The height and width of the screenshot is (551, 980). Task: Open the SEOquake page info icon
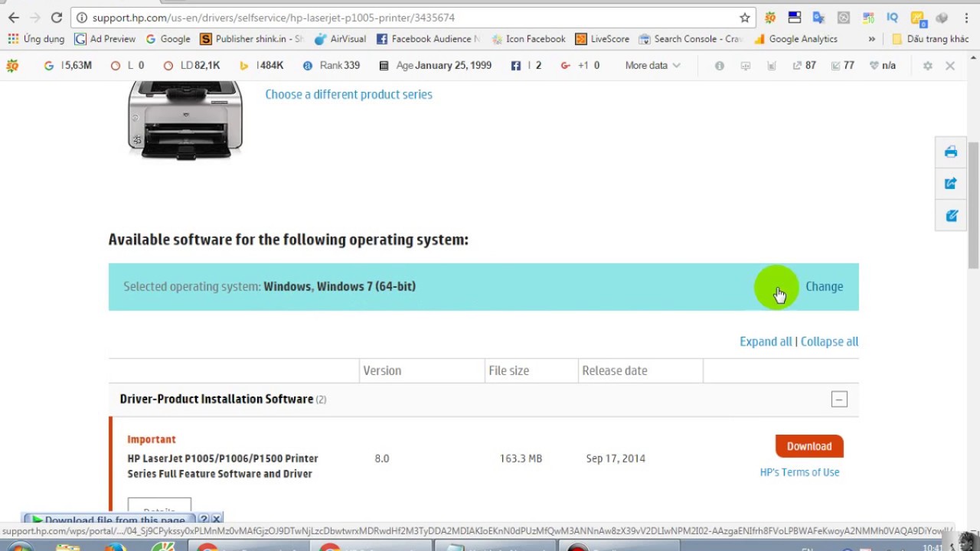(719, 66)
